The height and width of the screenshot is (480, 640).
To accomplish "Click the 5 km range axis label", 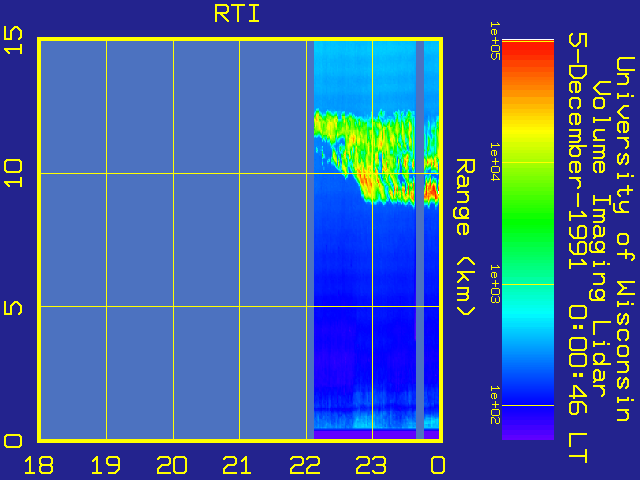I will (13, 309).
